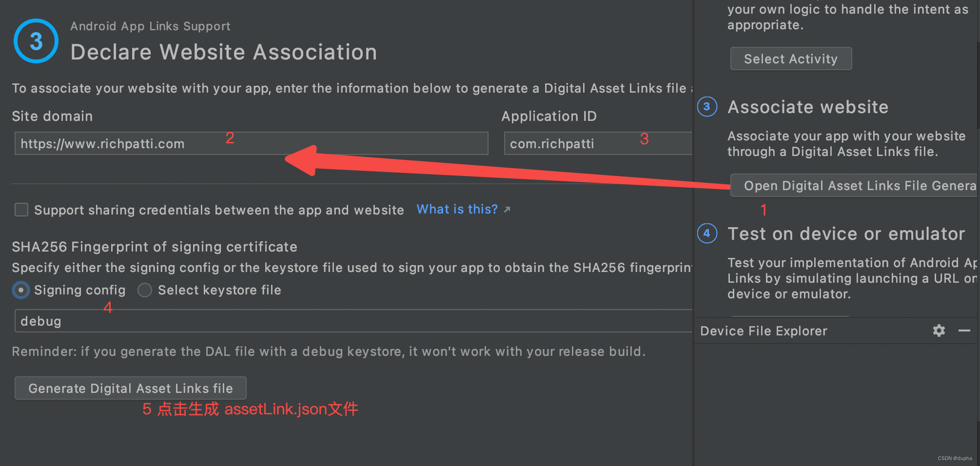
Task: Hide the Device File Explorer panel
Action: pos(964,330)
